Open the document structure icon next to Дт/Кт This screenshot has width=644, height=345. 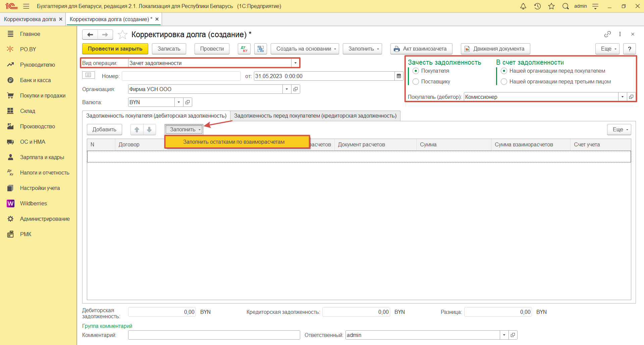(260, 49)
